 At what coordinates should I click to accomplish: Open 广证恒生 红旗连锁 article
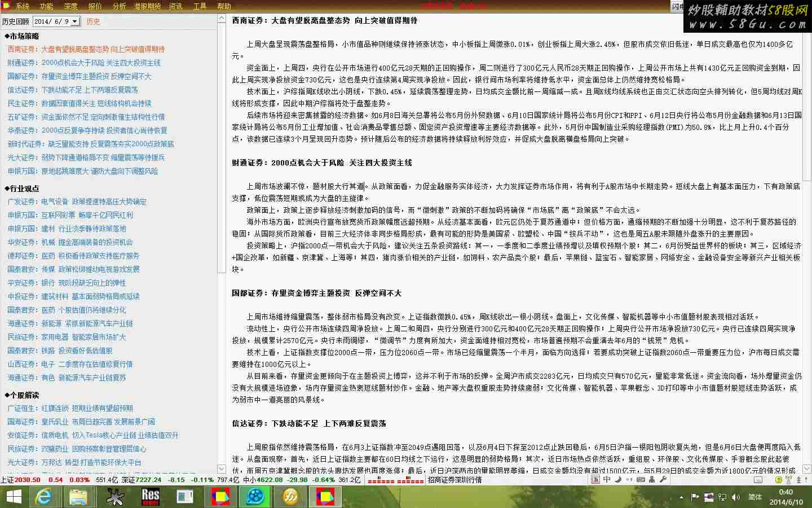tap(70, 408)
